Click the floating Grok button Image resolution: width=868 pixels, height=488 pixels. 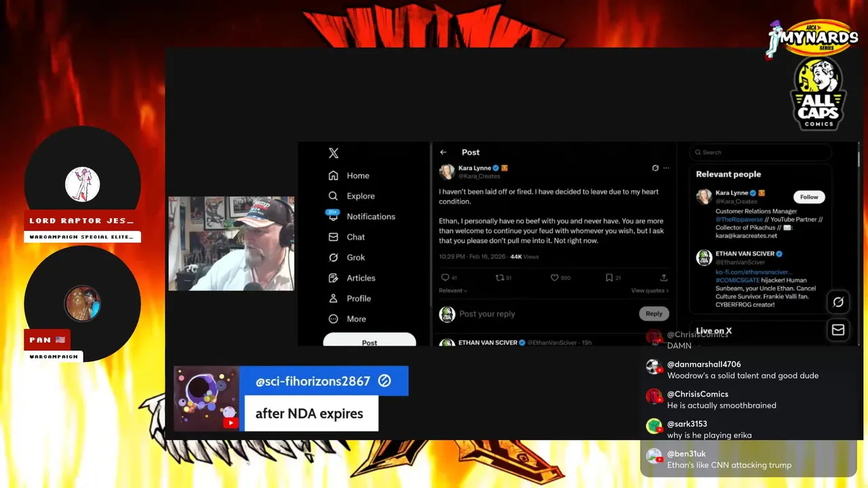pyautogui.click(x=838, y=302)
